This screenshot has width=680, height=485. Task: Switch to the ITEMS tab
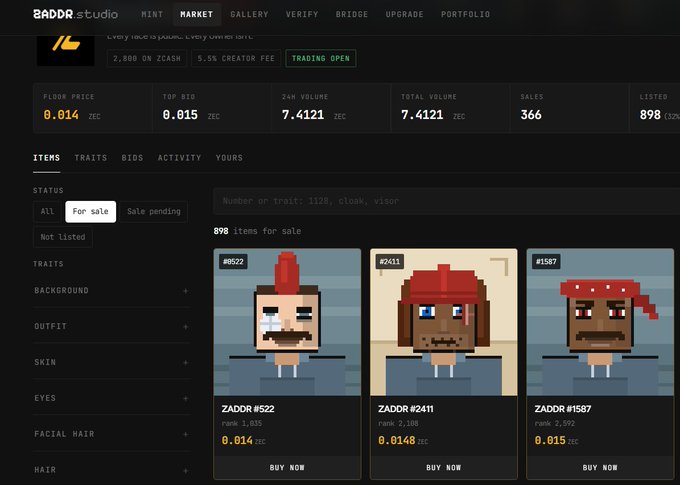(46, 158)
